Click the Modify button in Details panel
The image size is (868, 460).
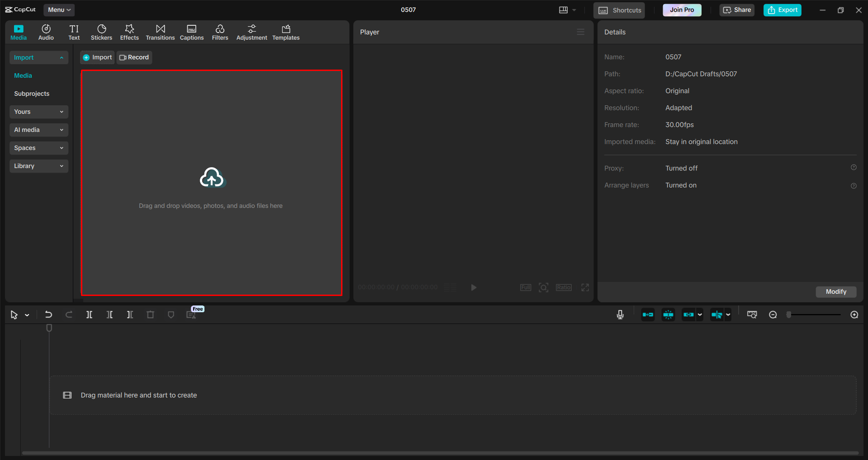pos(835,291)
